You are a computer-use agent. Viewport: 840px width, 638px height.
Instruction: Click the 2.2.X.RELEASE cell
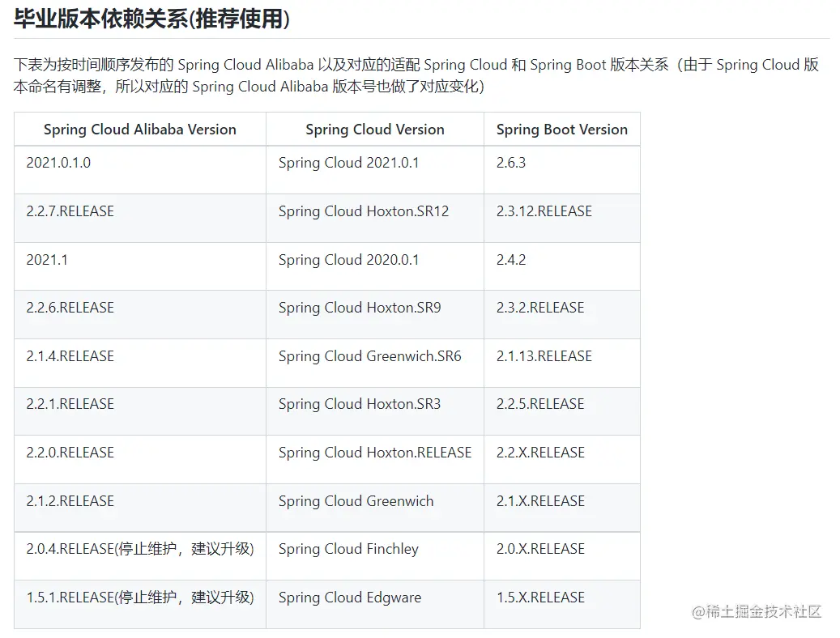coord(562,459)
